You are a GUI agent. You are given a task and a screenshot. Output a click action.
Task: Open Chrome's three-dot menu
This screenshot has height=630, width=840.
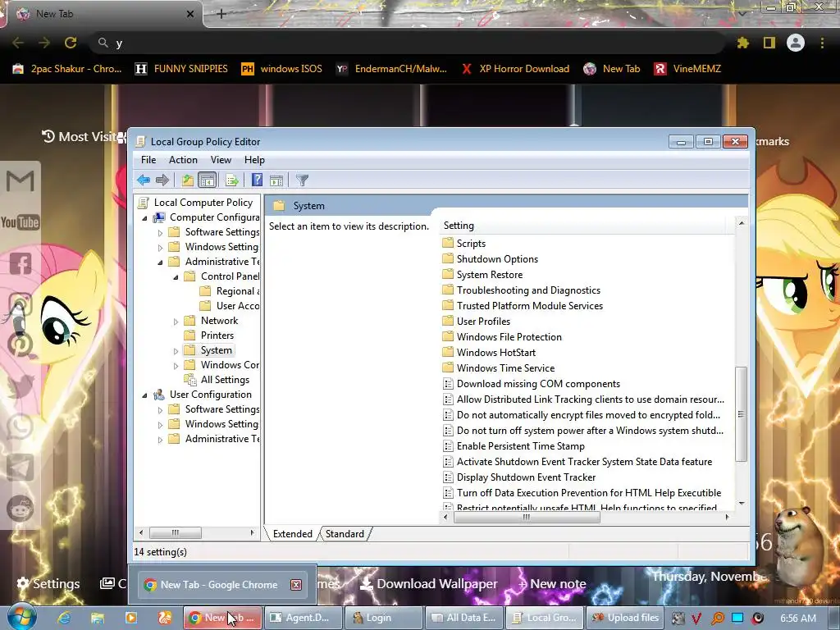point(822,43)
